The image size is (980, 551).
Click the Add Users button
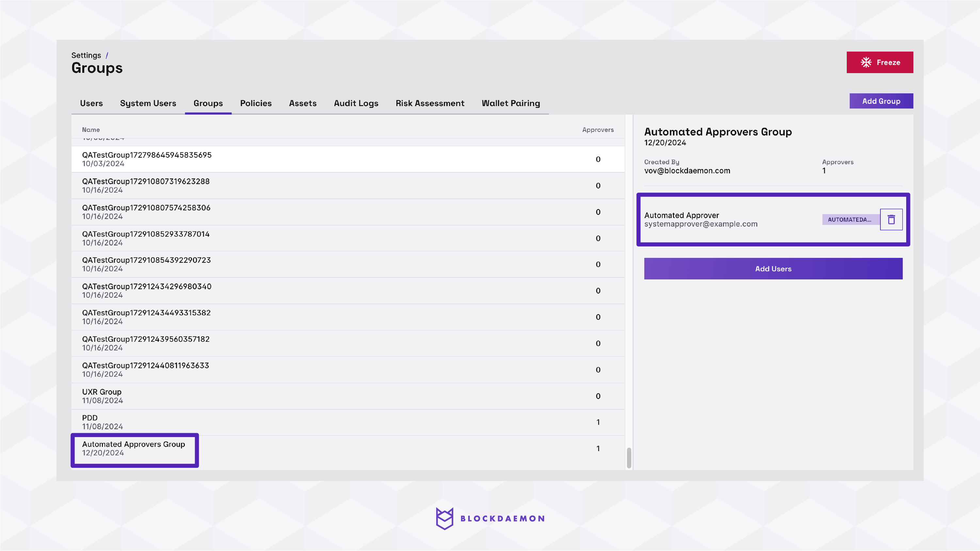click(x=773, y=269)
